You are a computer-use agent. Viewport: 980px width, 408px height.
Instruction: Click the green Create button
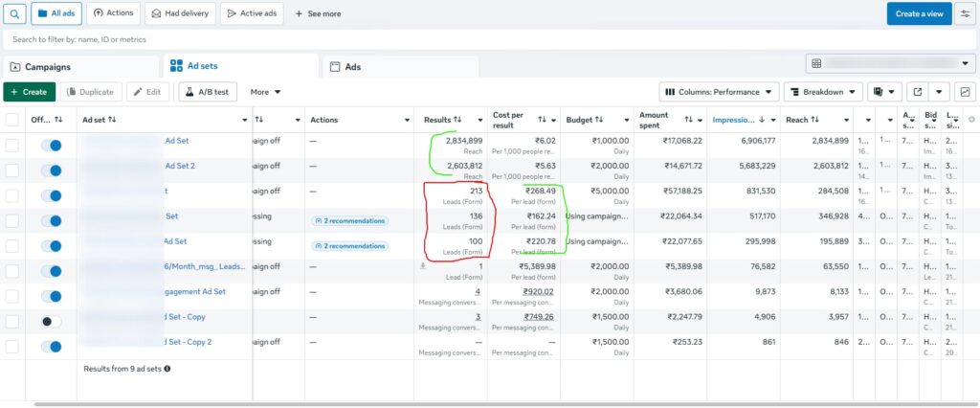pyautogui.click(x=29, y=92)
